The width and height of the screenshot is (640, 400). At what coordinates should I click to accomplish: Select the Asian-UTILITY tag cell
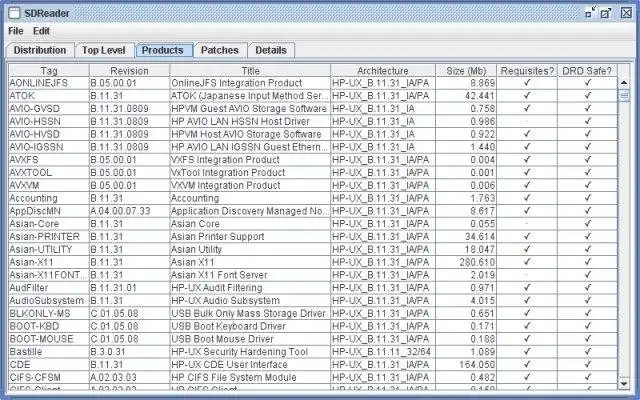(x=49, y=249)
